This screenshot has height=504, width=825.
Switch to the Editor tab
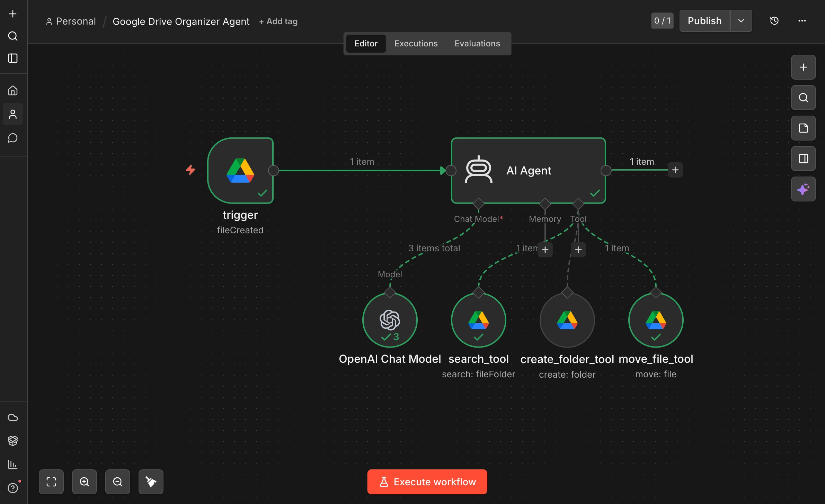pos(366,44)
